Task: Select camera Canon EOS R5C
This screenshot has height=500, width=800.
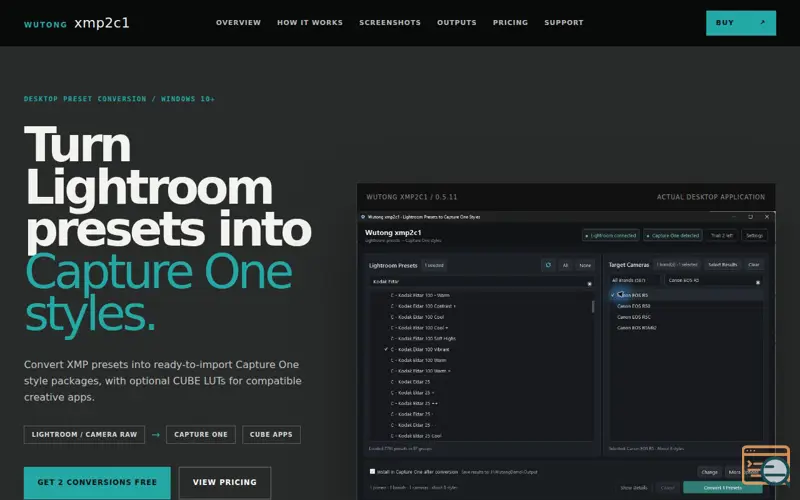Action: 633,317
